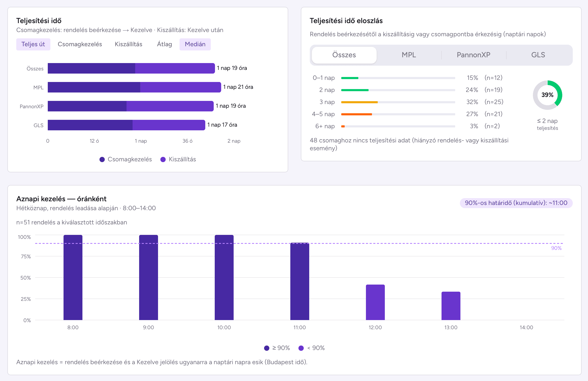
Task: Click the '1 nap 17 óra' label
Action: (222, 125)
